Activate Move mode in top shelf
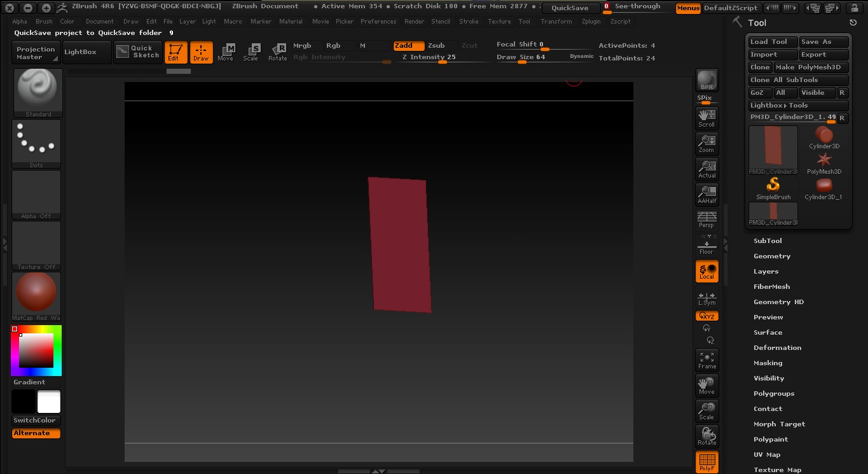The height and width of the screenshot is (474, 868). point(226,52)
